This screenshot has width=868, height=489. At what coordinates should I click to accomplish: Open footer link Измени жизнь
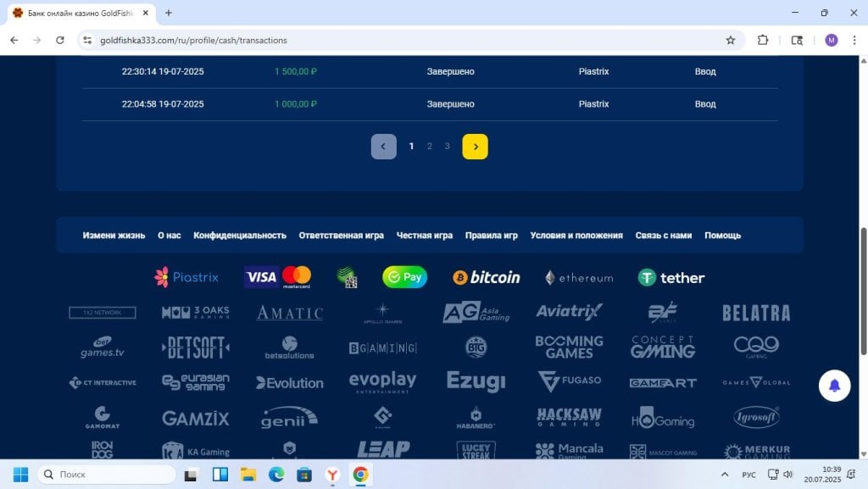pos(114,235)
